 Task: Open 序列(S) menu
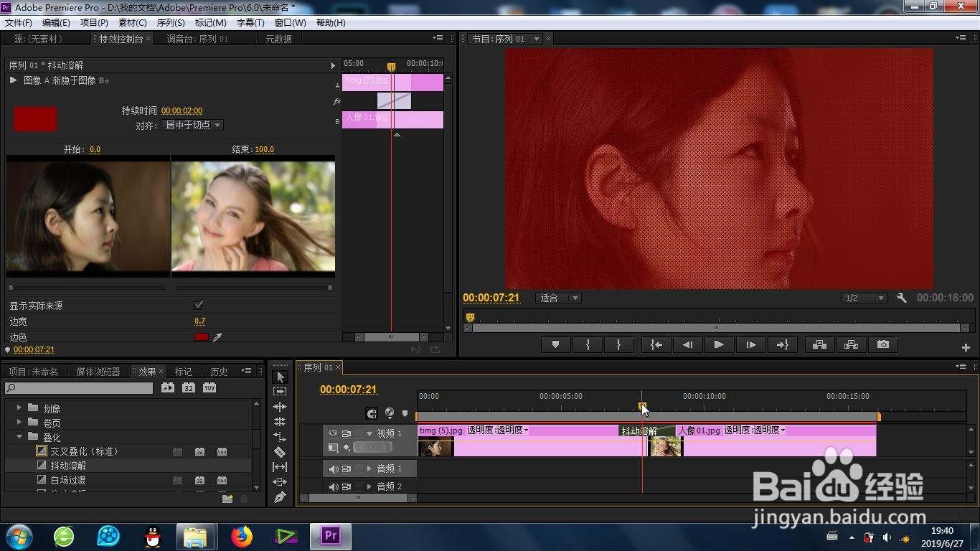pos(171,23)
